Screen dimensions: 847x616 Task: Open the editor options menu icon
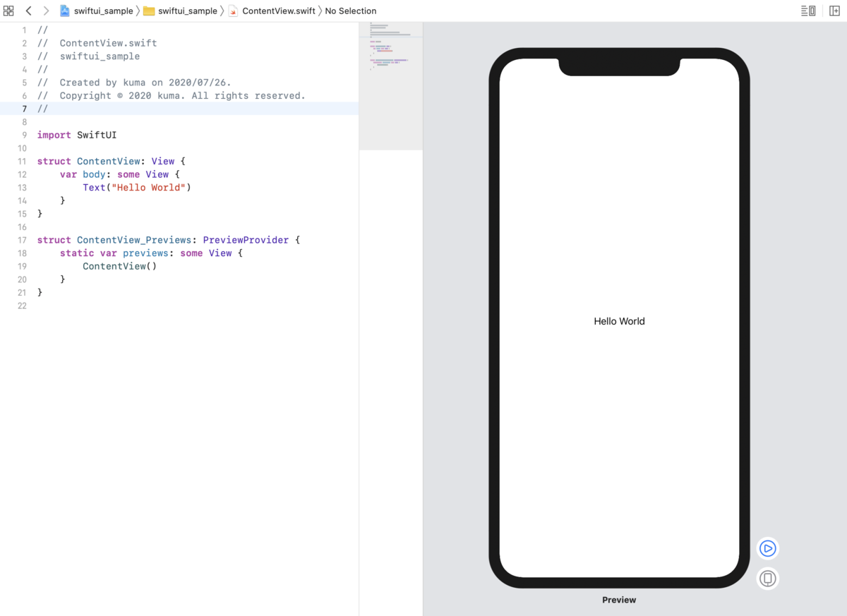pyautogui.click(x=808, y=11)
